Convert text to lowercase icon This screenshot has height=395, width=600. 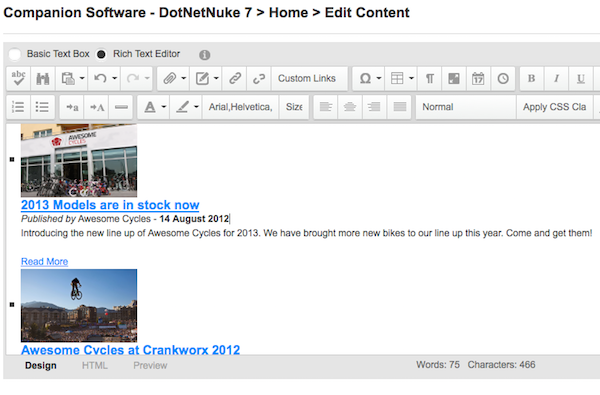click(72, 107)
